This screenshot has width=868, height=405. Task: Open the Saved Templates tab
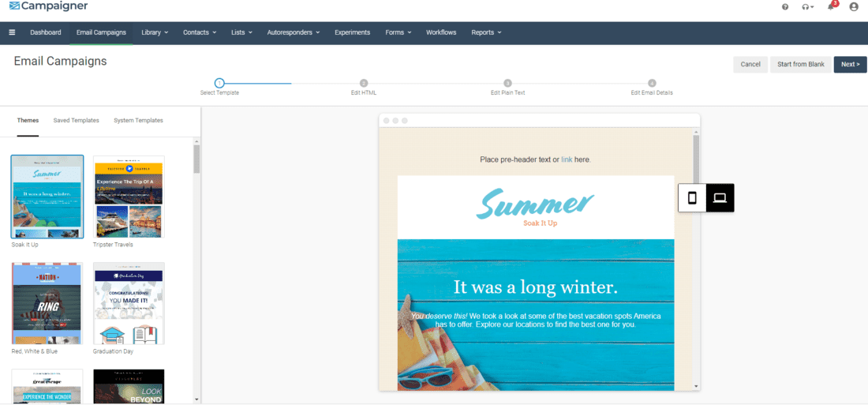tap(77, 121)
